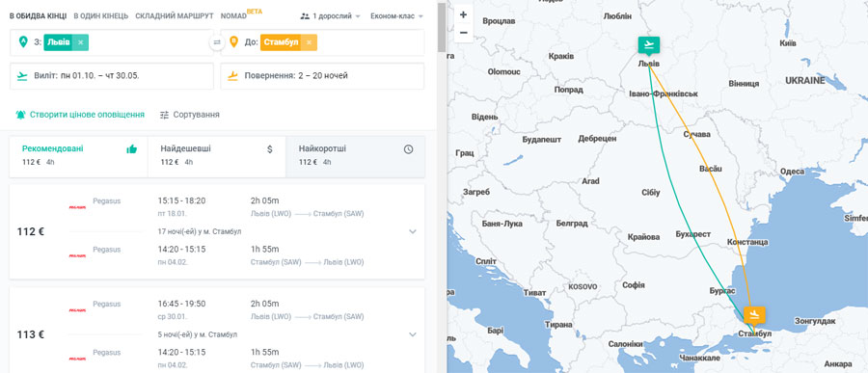Zoom in the map with plus button
868x373 pixels.
[x=463, y=15]
